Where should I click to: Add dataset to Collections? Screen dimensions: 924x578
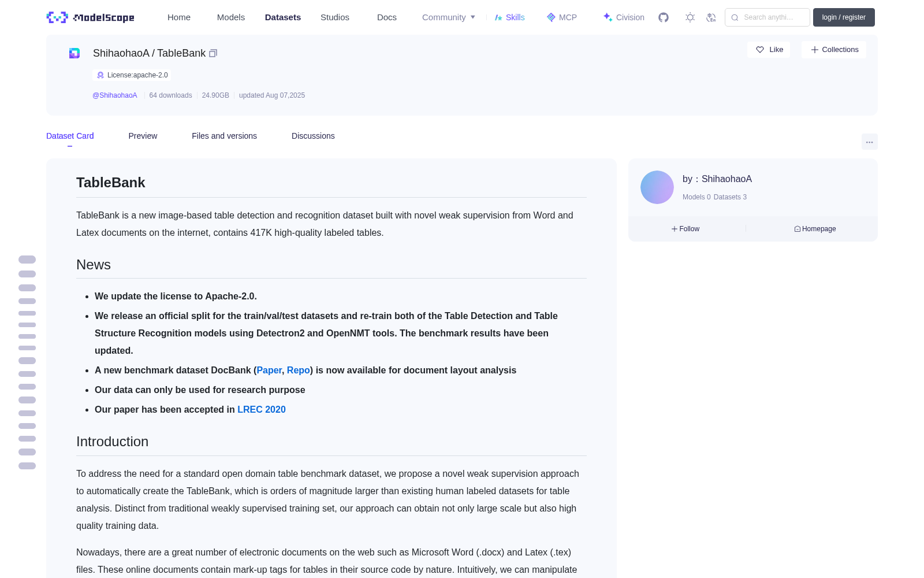click(x=834, y=50)
